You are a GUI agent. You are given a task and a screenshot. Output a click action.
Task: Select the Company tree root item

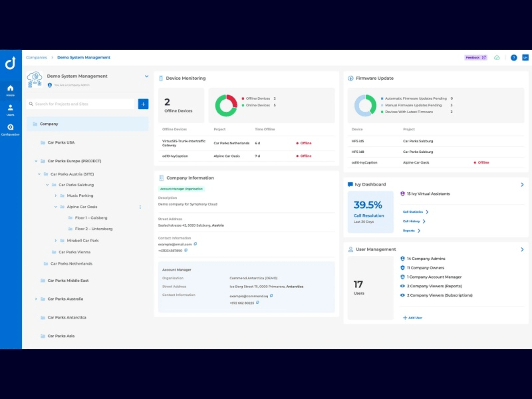point(87,124)
